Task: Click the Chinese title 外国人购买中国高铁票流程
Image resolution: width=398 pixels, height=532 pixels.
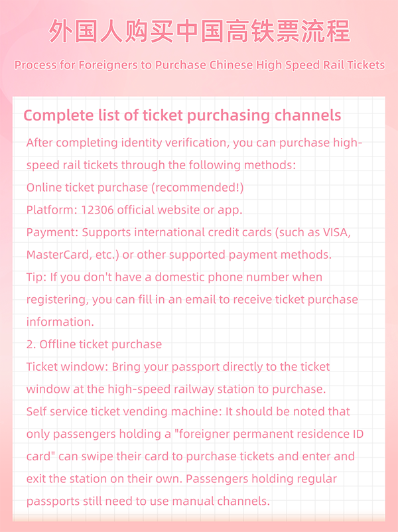Action: pos(199,31)
